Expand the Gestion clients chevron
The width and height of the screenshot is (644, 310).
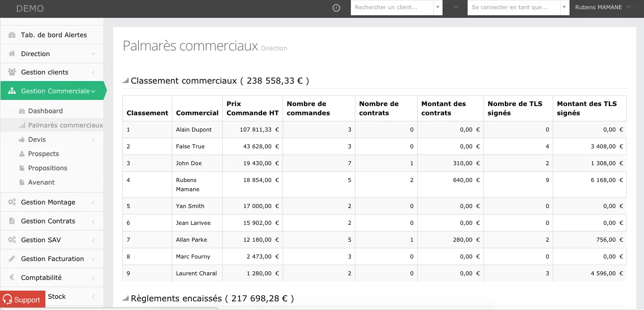pyautogui.click(x=93, y=72)
